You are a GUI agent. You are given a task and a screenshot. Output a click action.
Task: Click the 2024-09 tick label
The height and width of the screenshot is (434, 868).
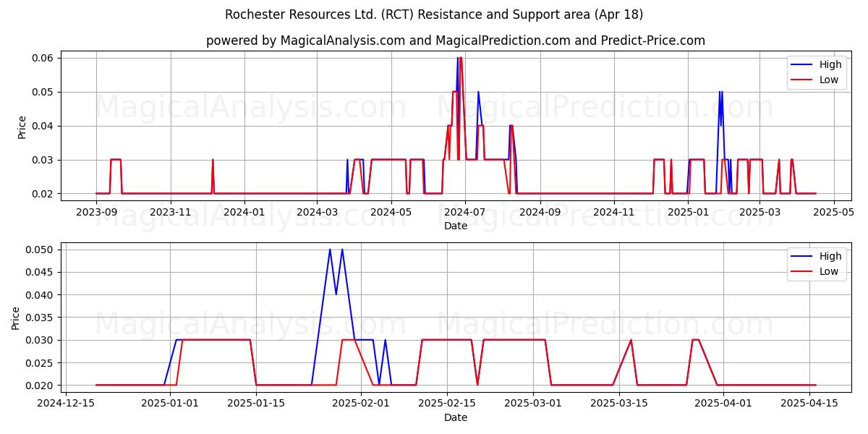[540, 212]
